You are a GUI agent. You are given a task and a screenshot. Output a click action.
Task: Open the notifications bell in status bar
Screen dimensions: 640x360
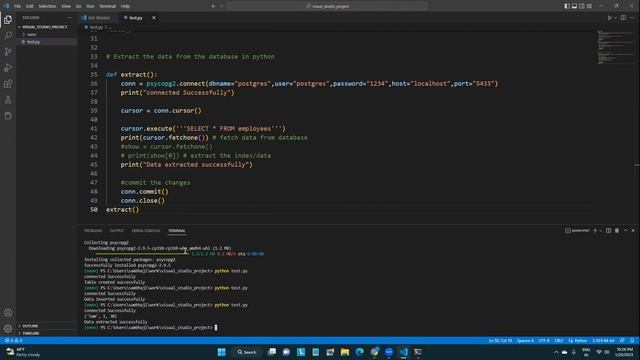pos(632,340)
